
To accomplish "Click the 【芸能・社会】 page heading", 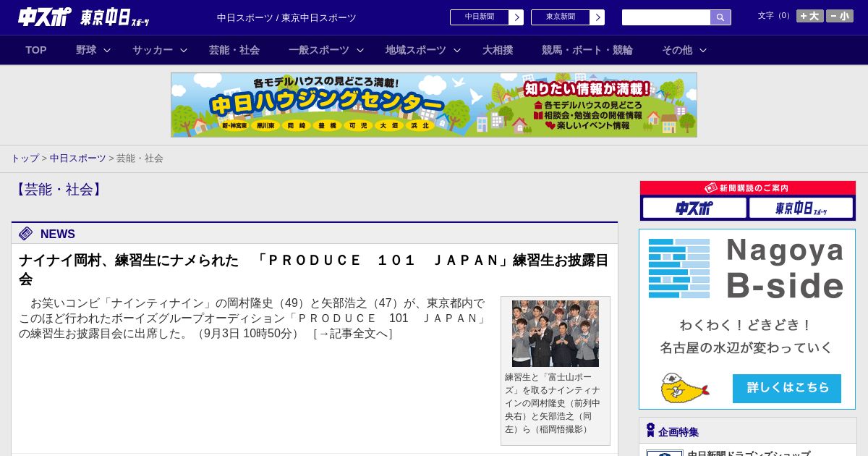I will coord(59,190).
